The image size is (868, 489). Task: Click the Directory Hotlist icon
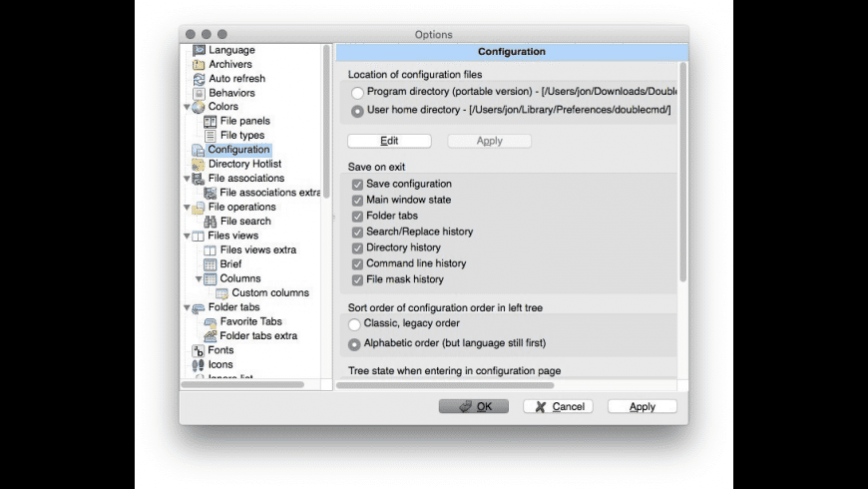coord(199,165)
